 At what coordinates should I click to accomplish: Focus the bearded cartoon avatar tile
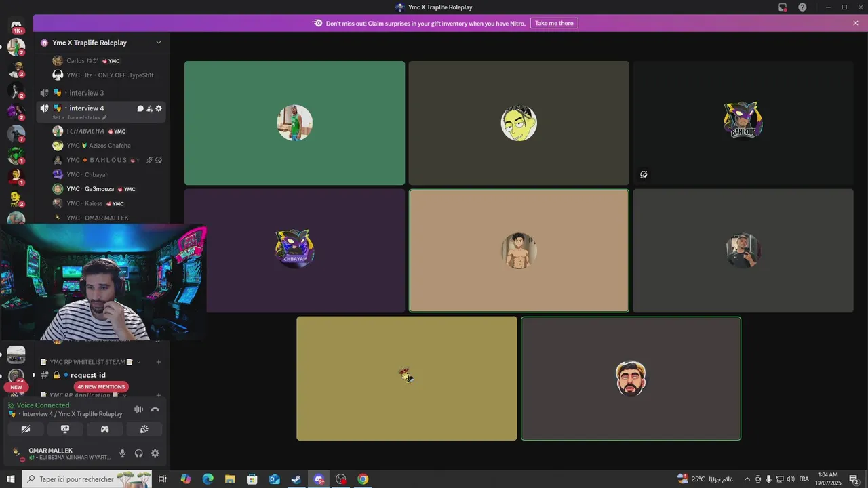click(631, 378)
